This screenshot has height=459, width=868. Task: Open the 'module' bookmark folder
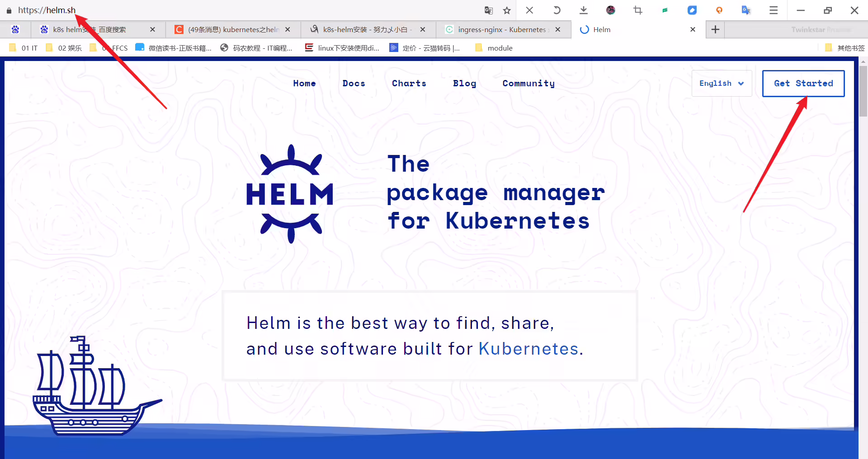coord(494,48)
